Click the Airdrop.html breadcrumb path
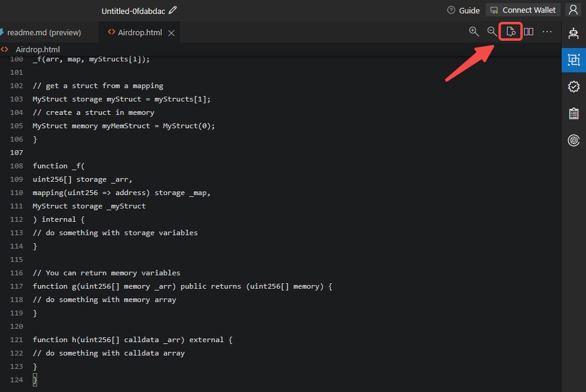586x392 pixels. [x=37, y=49]
